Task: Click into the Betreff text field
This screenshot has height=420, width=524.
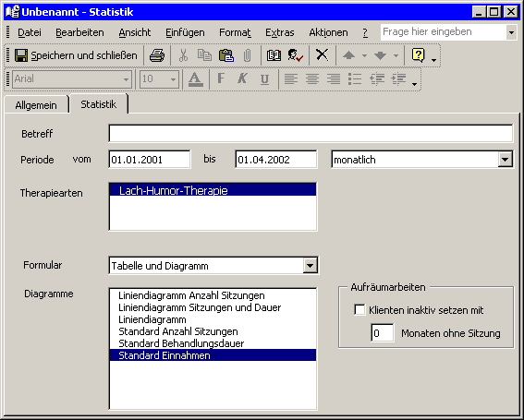Action: [x=311, y=134]
